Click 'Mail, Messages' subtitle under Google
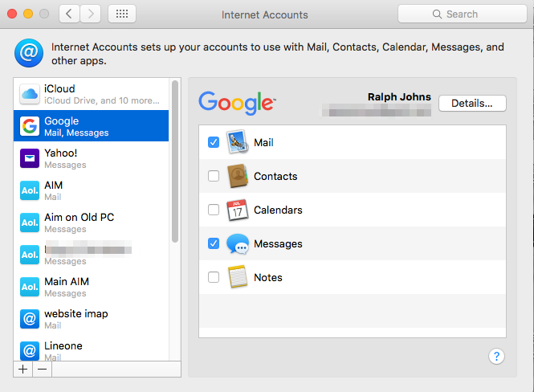The image size is (534, 392). [x=76, y=133]
